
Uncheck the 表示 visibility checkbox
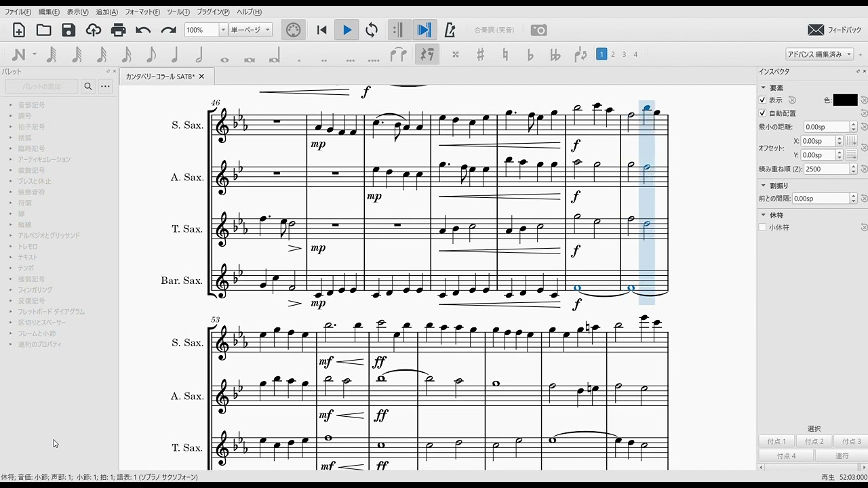[763, 100]
